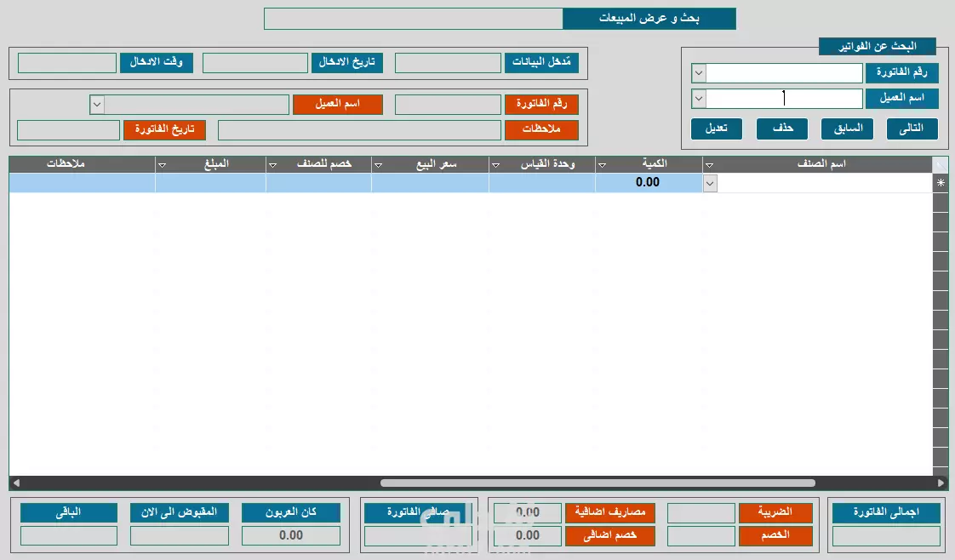Click the tax value field
Screen dimensions: 955x560
click(701, 512)
